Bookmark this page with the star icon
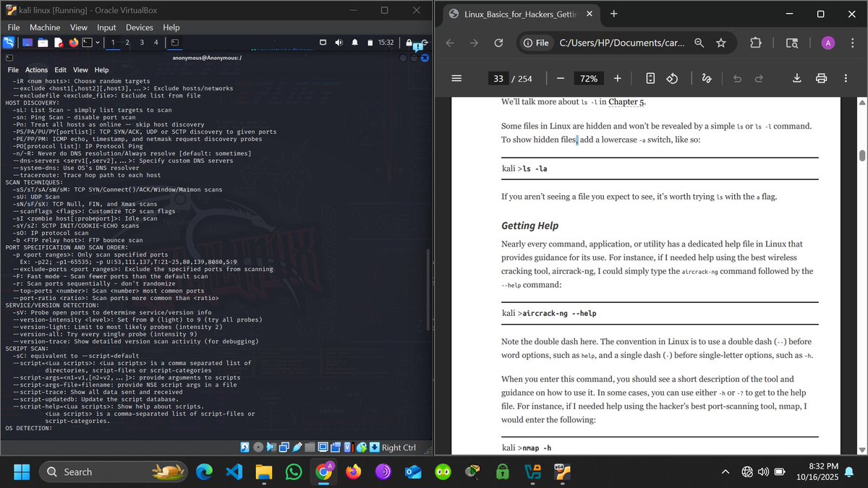 click(x=720, y=43)
